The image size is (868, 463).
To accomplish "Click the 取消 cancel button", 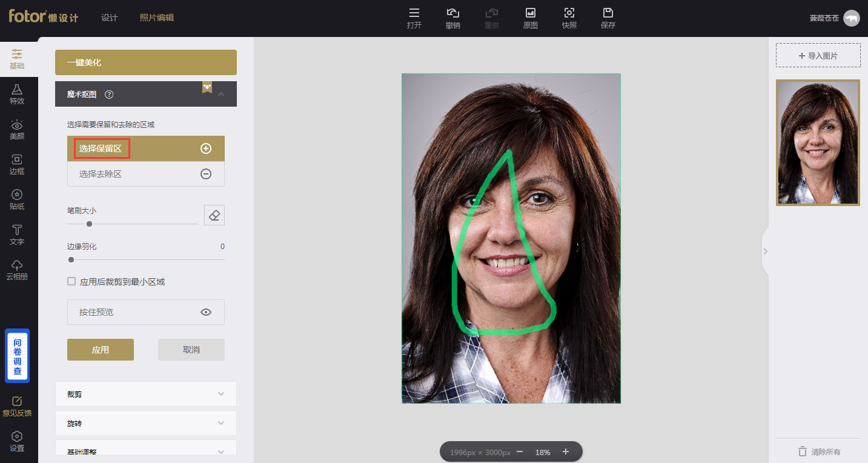I will pyautogui.click(x=191, y=350).
